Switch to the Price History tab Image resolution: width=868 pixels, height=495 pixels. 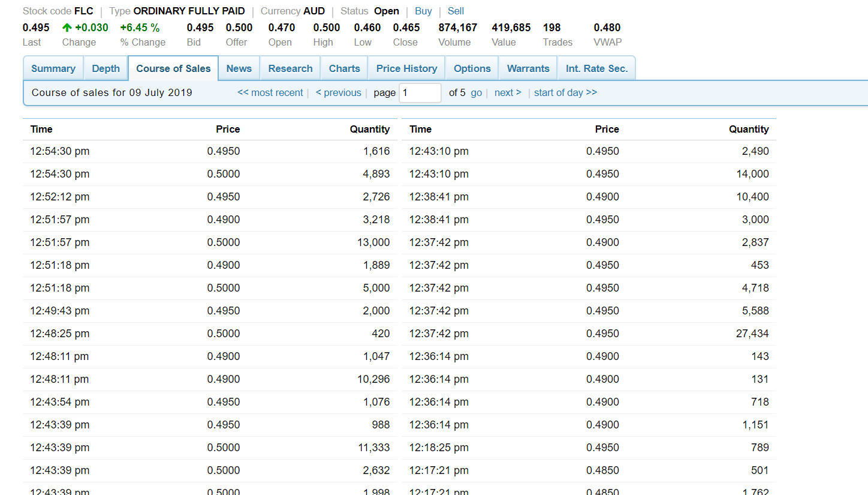(x=407, y=68)
